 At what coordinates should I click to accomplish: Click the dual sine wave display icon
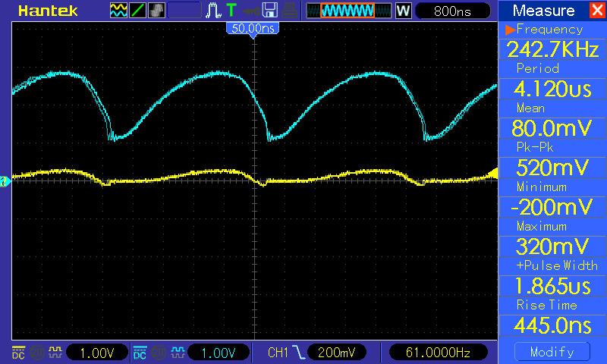point(118,11)
